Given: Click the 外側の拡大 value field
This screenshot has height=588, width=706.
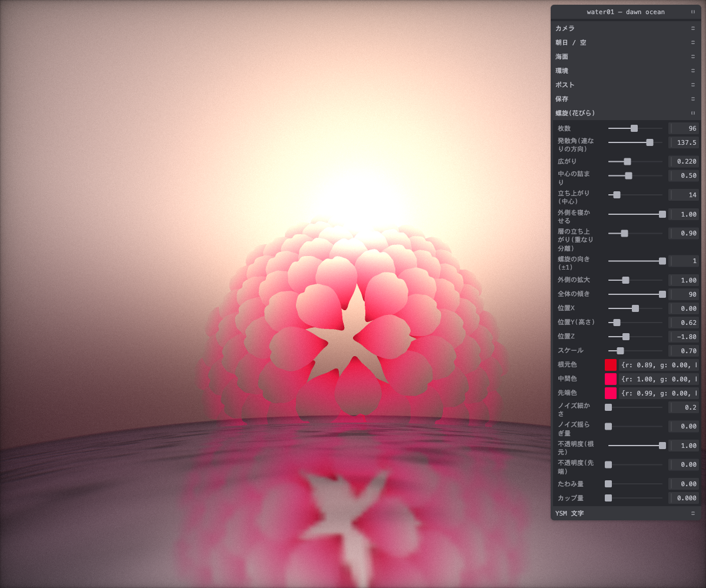Looking at the screenshot, I should point(684,280).
